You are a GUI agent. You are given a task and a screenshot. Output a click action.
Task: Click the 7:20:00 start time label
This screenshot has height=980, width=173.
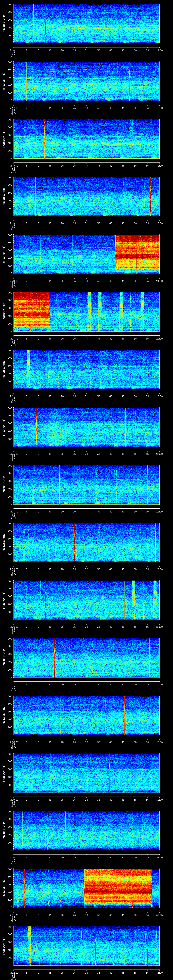pos(14,281)
